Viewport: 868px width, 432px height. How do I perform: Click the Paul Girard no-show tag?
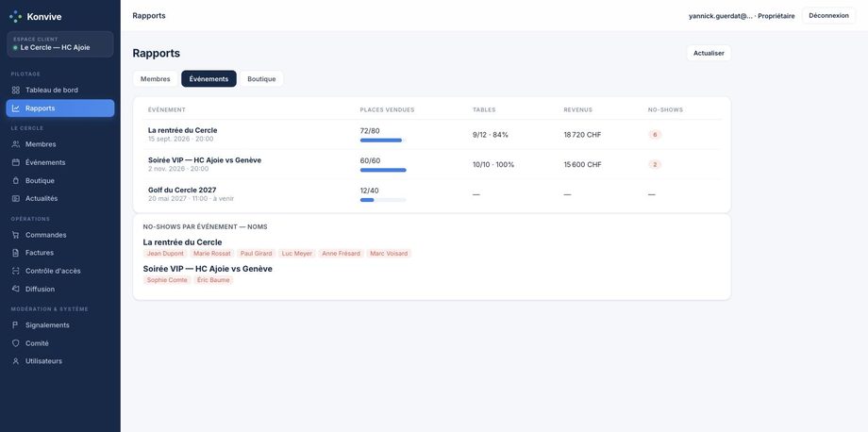(257, 254)
